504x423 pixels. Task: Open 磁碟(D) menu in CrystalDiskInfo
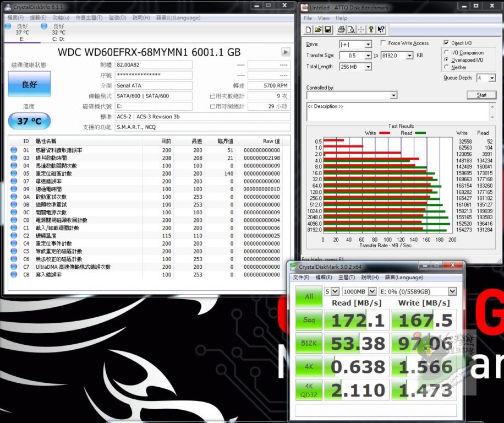tap(117, 18)
